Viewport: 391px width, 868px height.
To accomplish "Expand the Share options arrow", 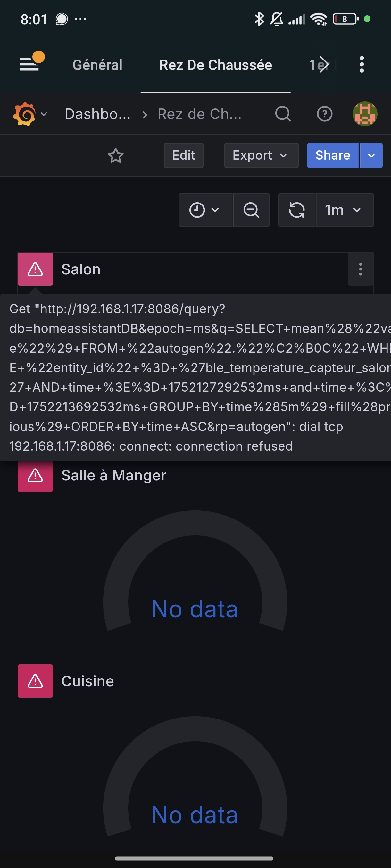I will (x=371, y=155).
